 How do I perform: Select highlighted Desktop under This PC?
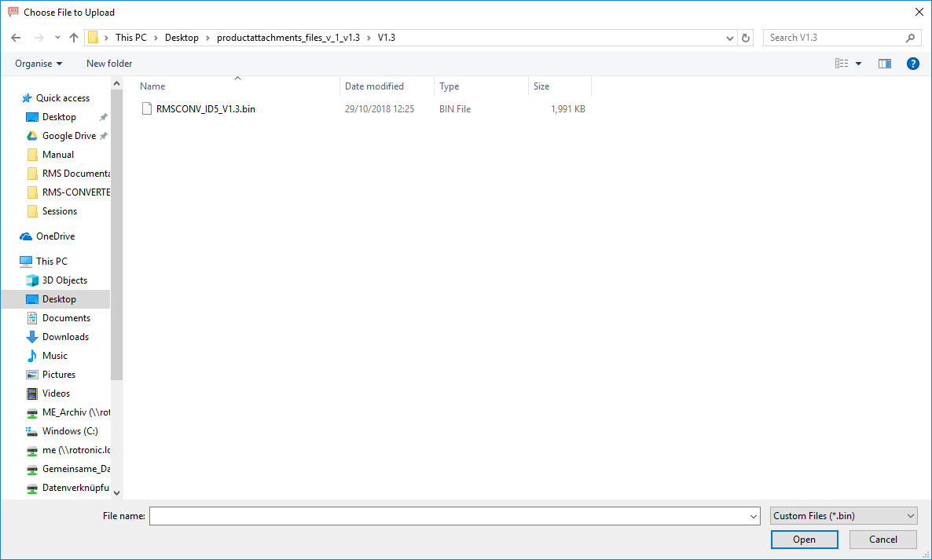pyautogui.click(x=56, y=299)
